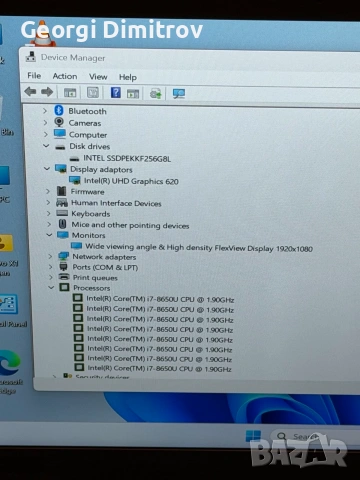Click the Monitors category icon

(x=63, y=235)
